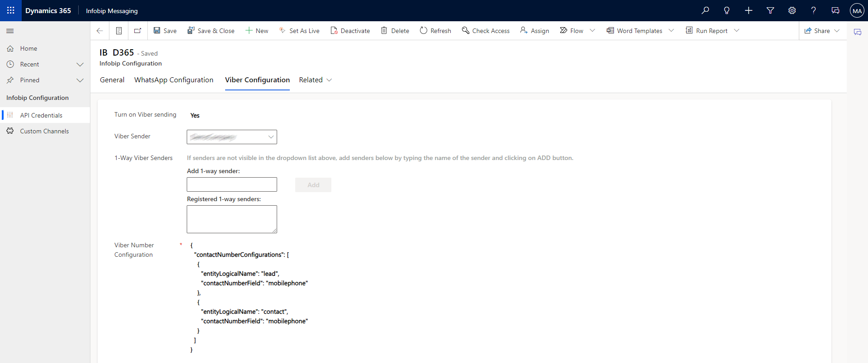Open the MA user account avatar
This screenshot has width=868, height=363.
point(857,11)
